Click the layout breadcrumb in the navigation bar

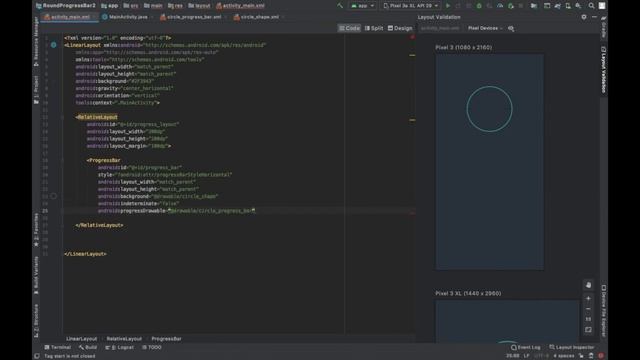click(200, 6)
